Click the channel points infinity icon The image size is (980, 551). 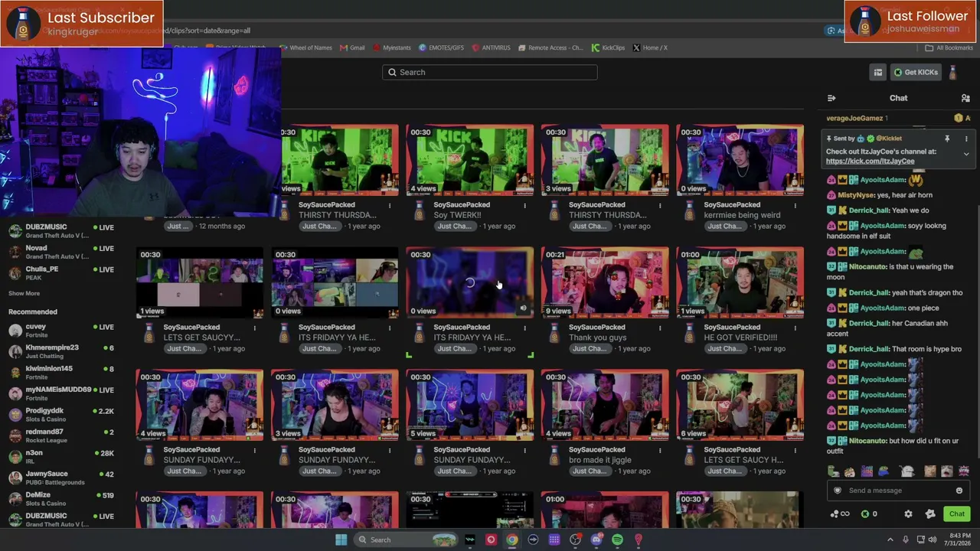840,514
